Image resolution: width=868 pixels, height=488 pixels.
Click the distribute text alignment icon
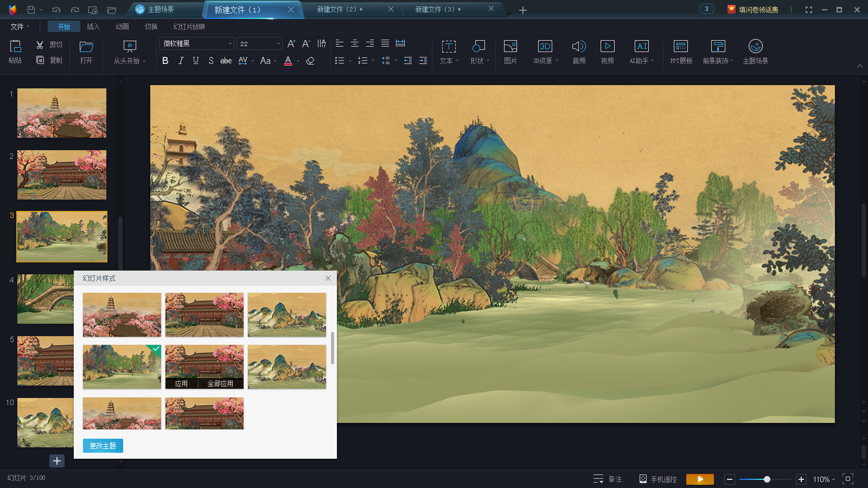click(x=400, y=43)
